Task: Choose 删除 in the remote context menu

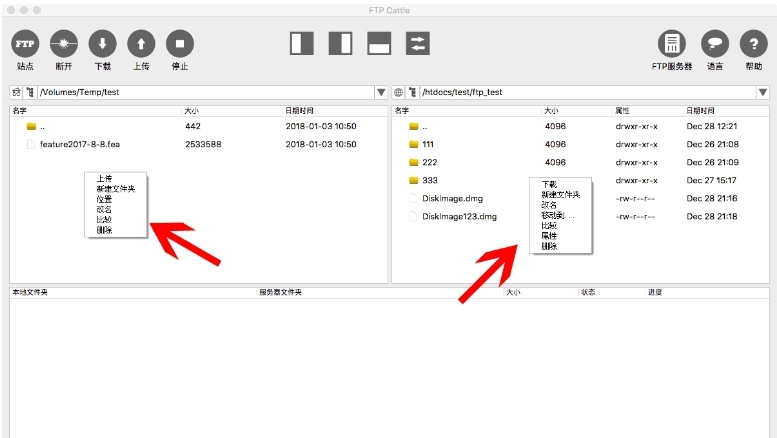Action: click(549, 246)
